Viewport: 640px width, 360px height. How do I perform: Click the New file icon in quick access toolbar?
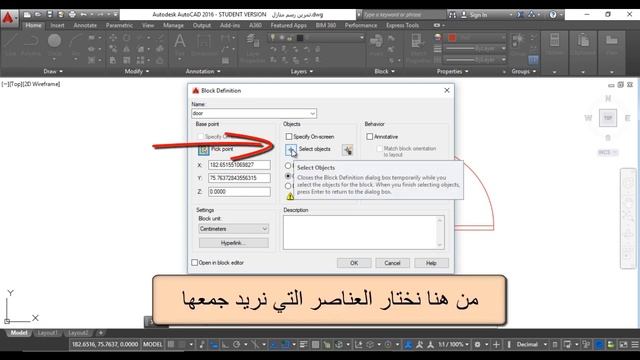click(27, 15)
